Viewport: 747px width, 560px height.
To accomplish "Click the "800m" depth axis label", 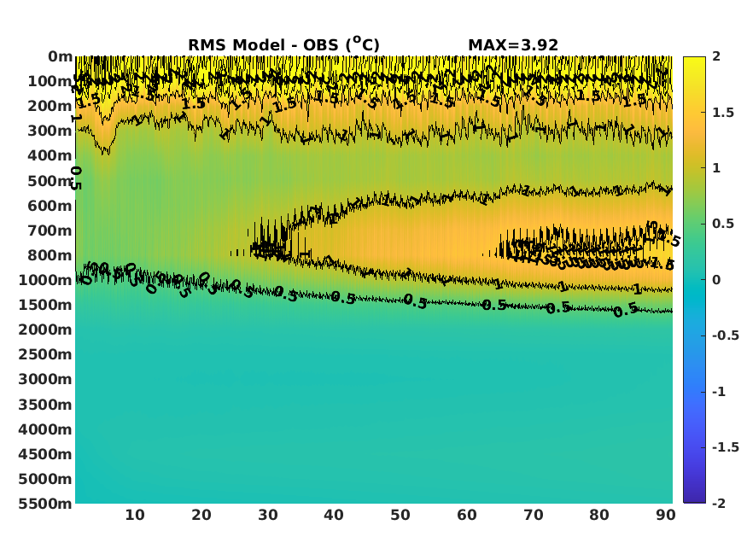I will tap(50, 255).
